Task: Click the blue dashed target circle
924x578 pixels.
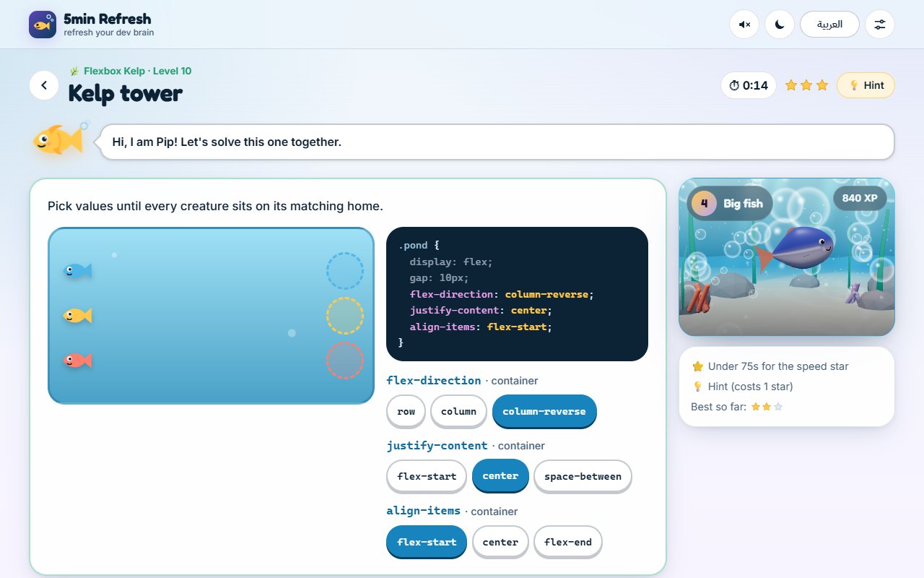Action: point(345,271)
